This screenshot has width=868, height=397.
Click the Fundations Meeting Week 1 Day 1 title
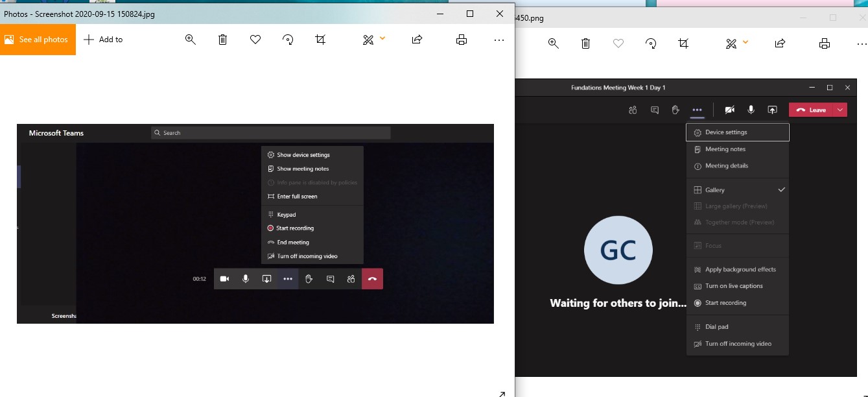618,88
